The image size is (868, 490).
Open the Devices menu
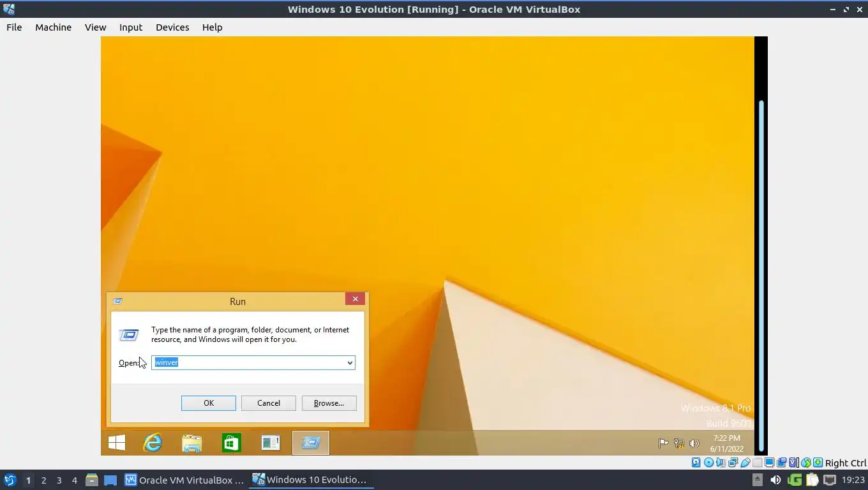tap(172, 27)
